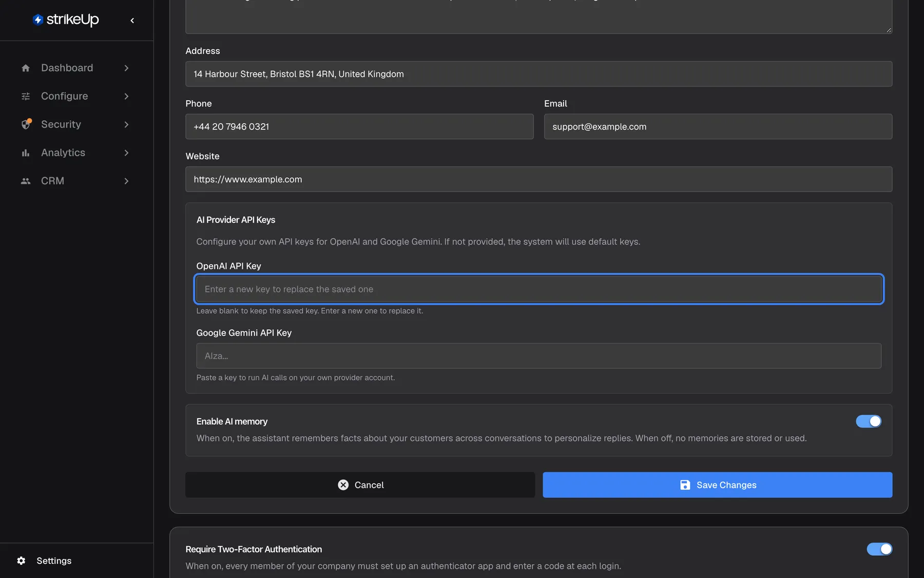This screenshot has height=578, width=924.
Task: Collapse the sidebar with the back arrow
Action: 132,21
